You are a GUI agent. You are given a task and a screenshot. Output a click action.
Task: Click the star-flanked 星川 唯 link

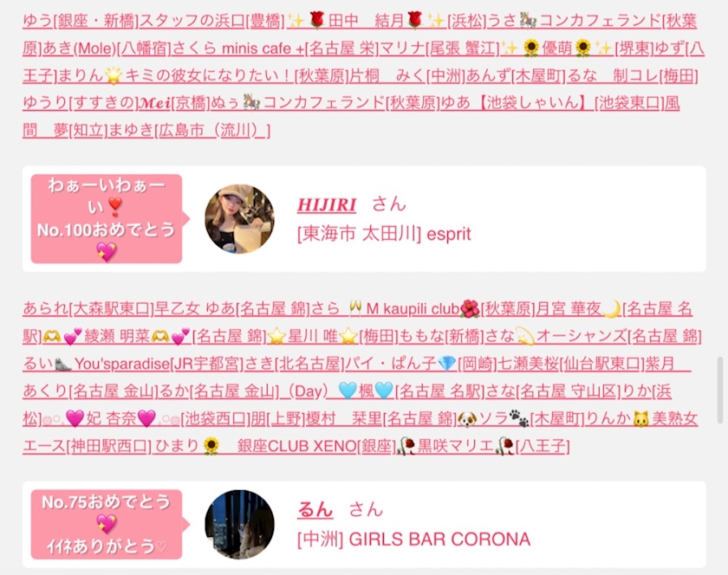[313, 336]
